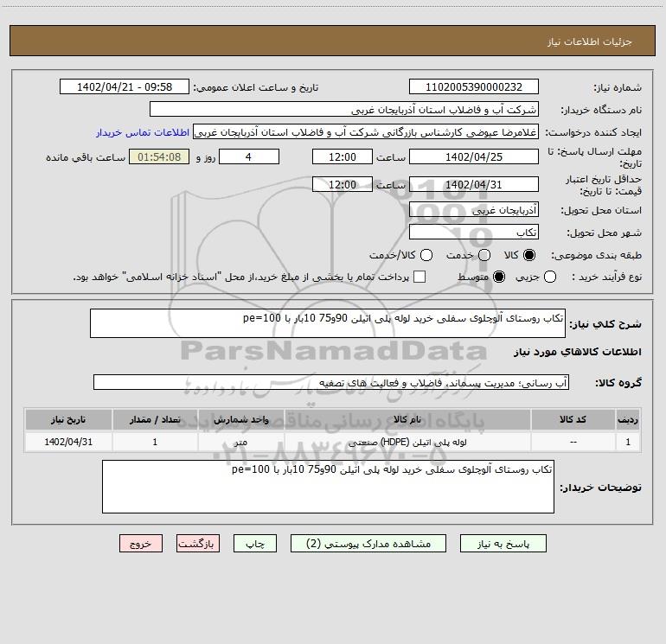
Task: Click the need number field 1102005390000232
Action: pos(474,86)
